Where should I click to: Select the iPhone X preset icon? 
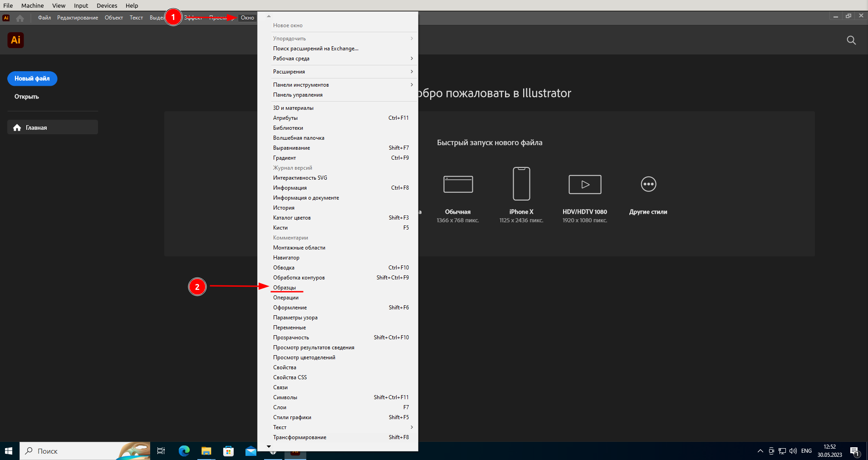pyautogui.click(x=521, y=184)
